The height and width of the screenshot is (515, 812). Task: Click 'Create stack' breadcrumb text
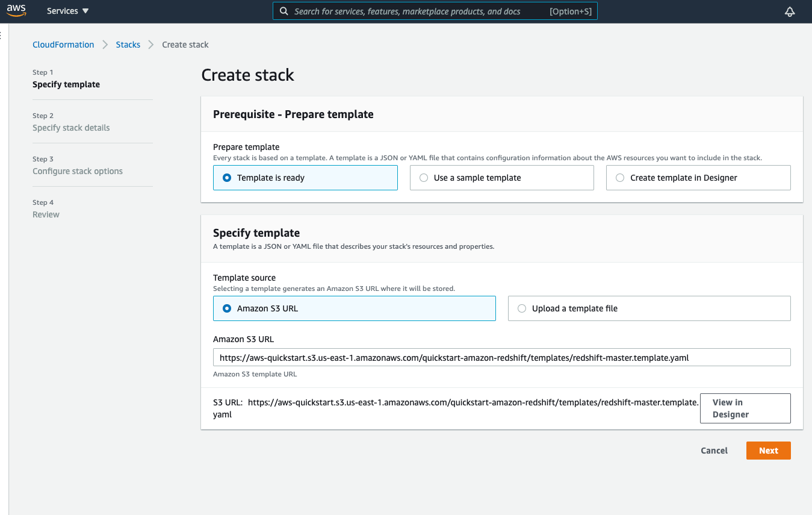[x=185, y=45]
